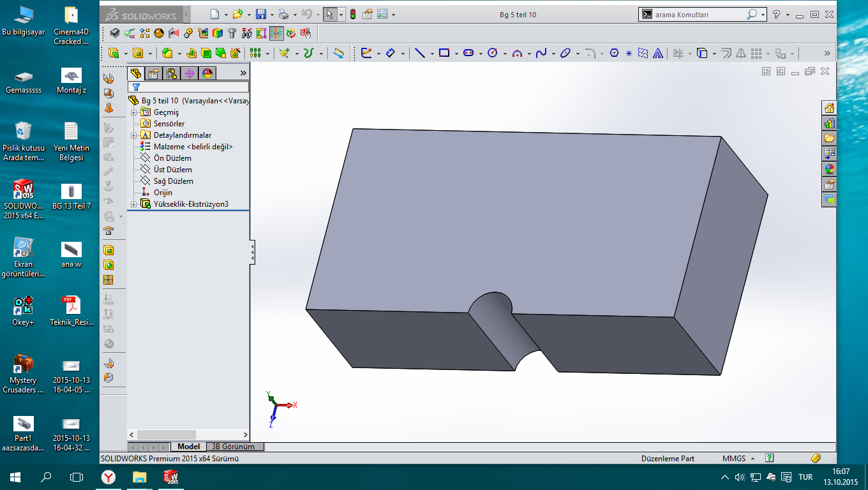The height and width of the screenshot is (490, 868).
Task: Open the PropertyManager tab
Action: [x=154, y=73]
